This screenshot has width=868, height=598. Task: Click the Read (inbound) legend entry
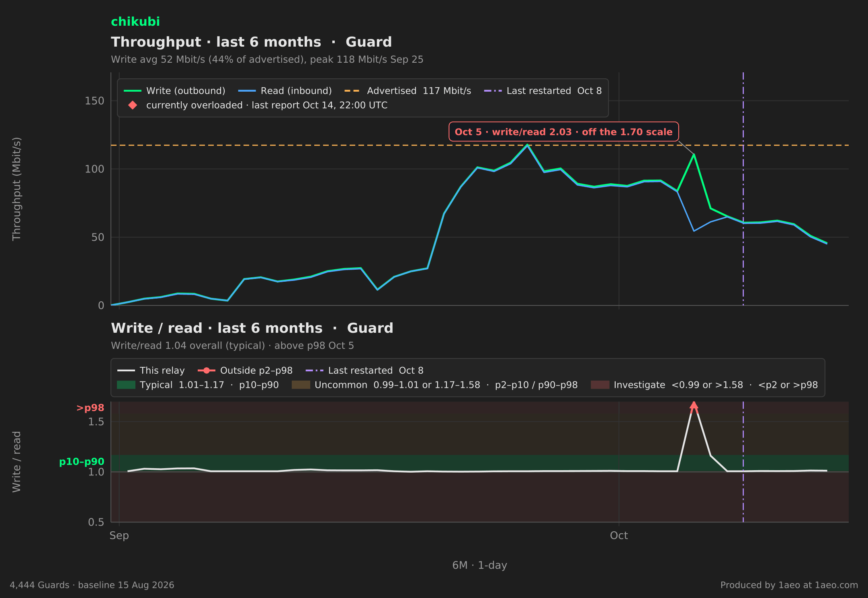[285, 91]
